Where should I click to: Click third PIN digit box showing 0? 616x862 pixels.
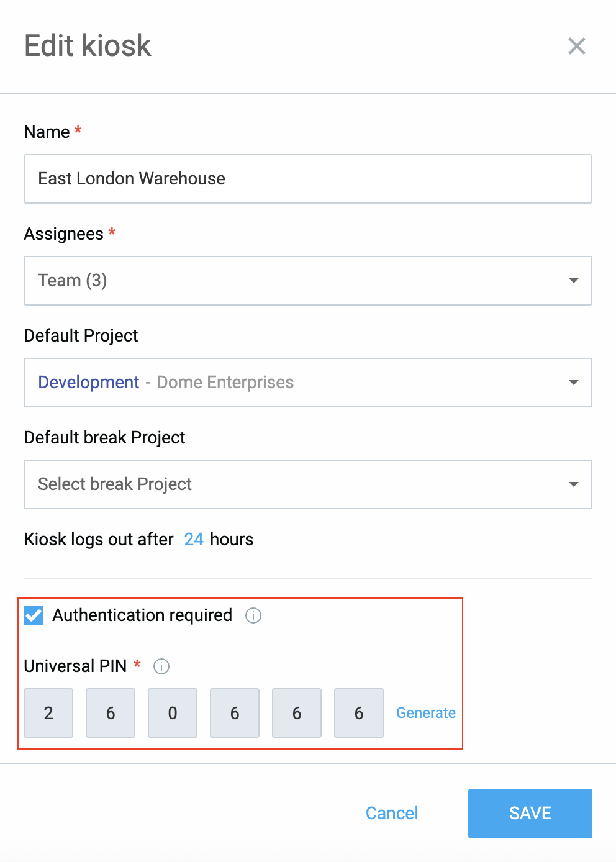173,713
